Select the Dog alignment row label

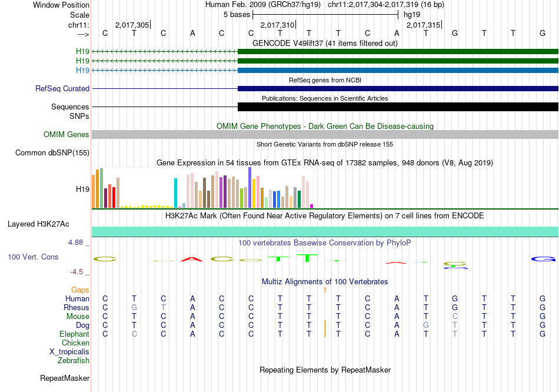click(x=83, y=325)
